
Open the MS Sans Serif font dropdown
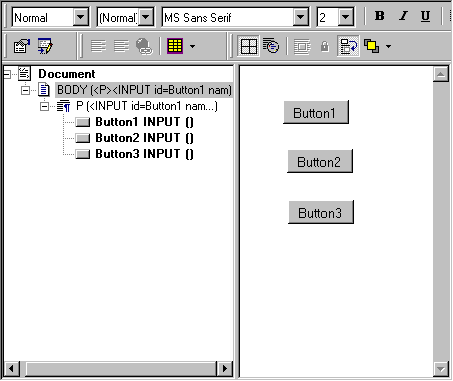pos(301,17)
